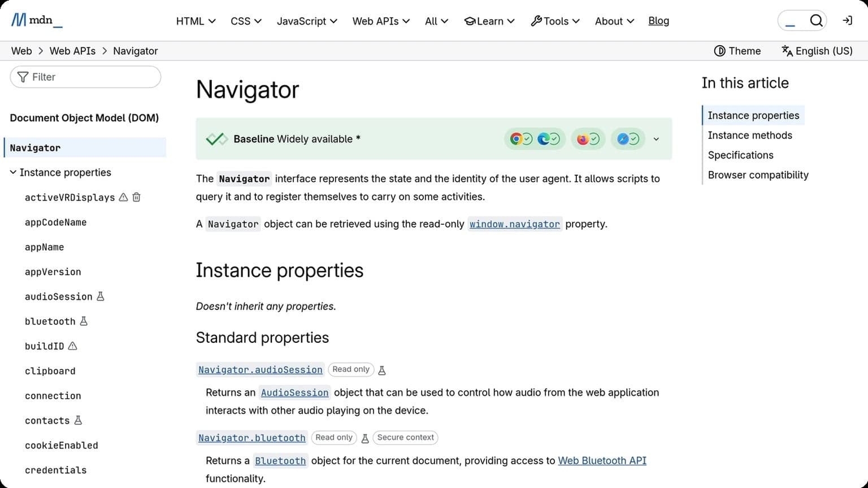Screen dimensions: 868x488
Task: Switch language using English (US) selector
Action: click(x=816, y=51)
